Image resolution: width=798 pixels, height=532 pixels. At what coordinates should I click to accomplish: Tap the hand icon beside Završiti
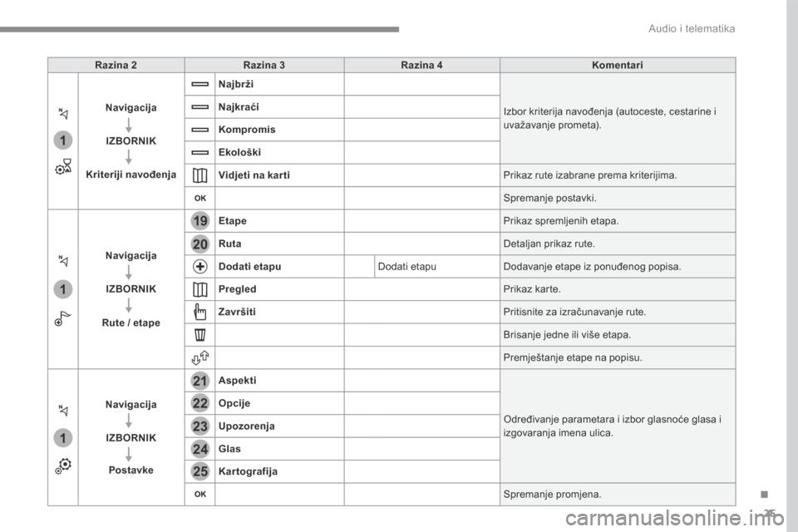coord(200,312)
